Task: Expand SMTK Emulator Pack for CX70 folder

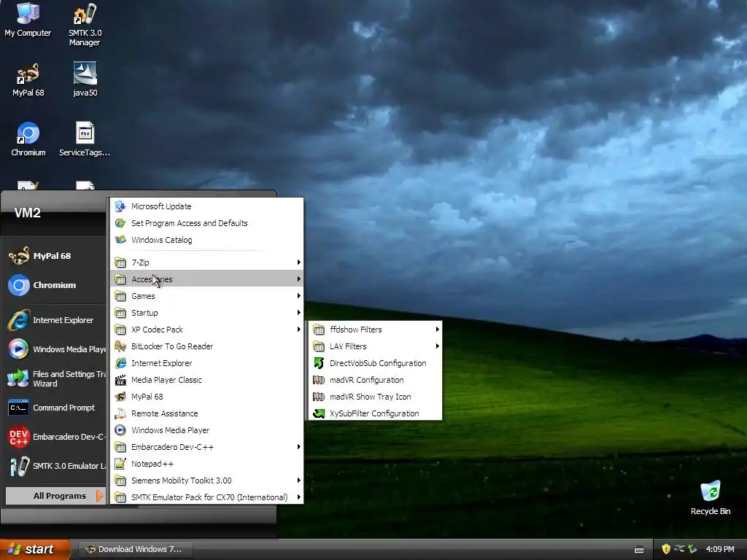Action: pos(206,497)
